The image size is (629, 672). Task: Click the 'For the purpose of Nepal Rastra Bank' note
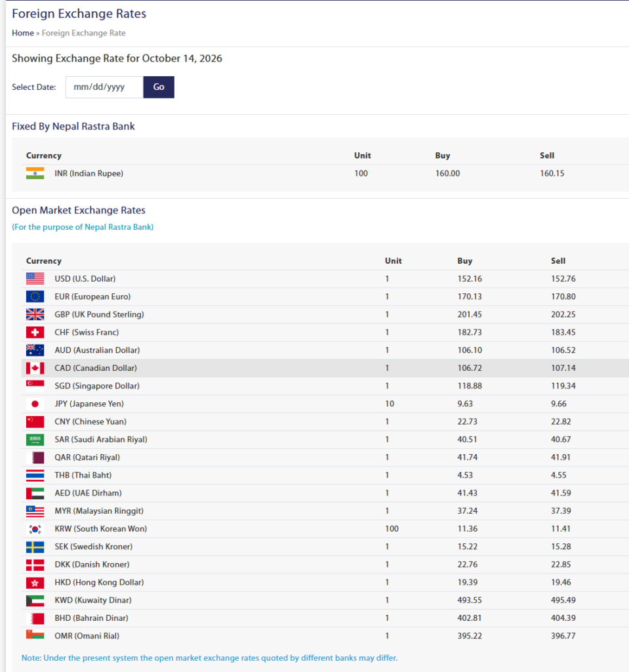pos(83,227)
